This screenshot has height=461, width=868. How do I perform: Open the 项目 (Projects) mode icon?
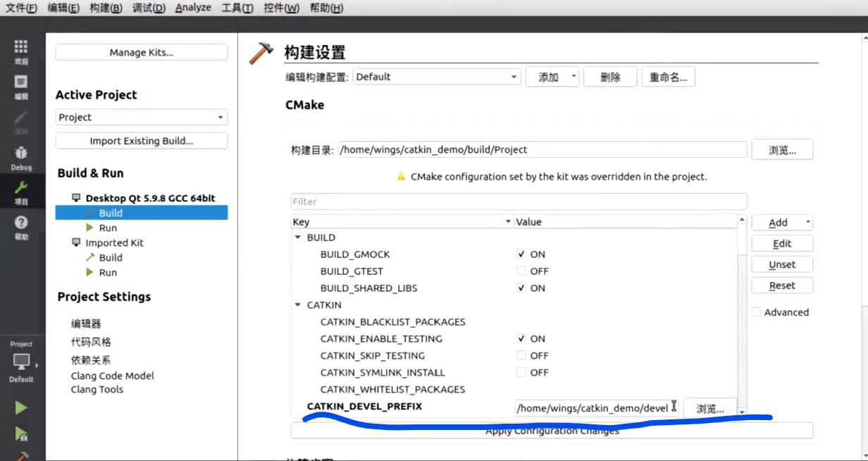(21, 190)
